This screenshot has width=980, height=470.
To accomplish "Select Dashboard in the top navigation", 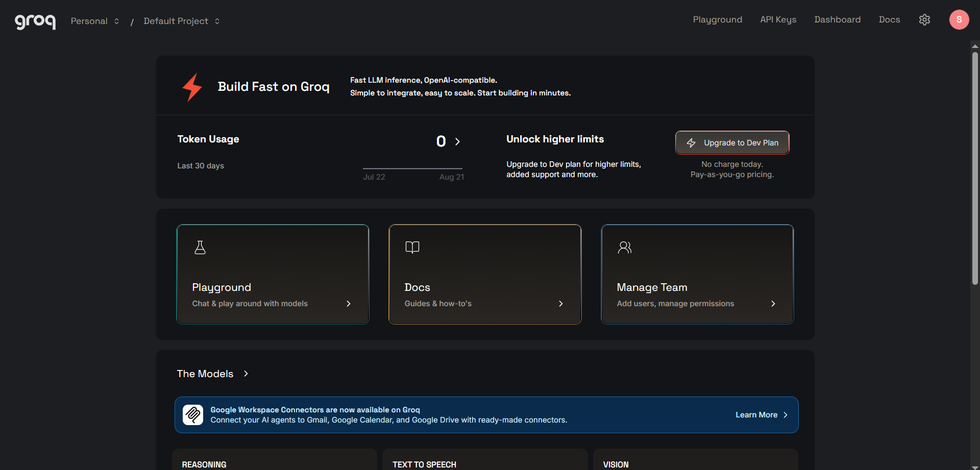I will click(837, 19).
